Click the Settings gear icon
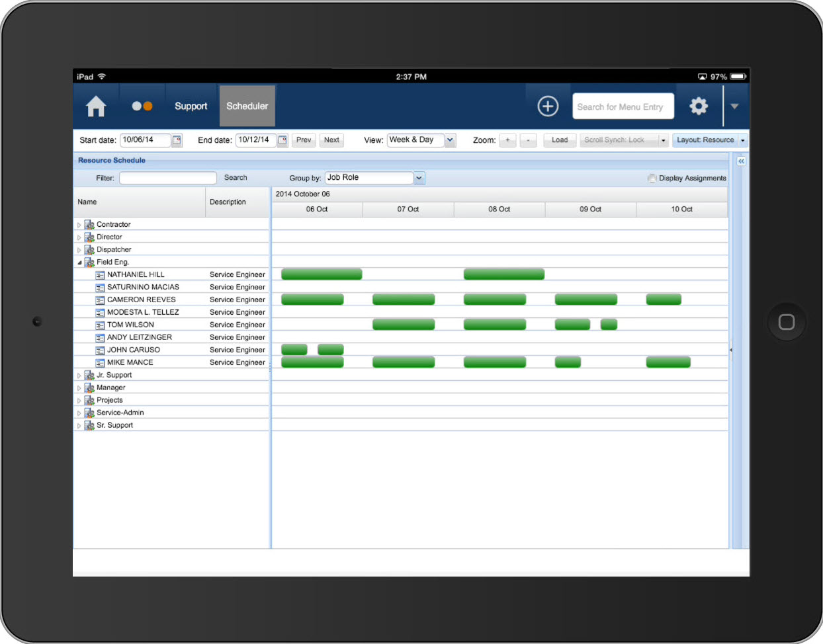 coord(699,106)
